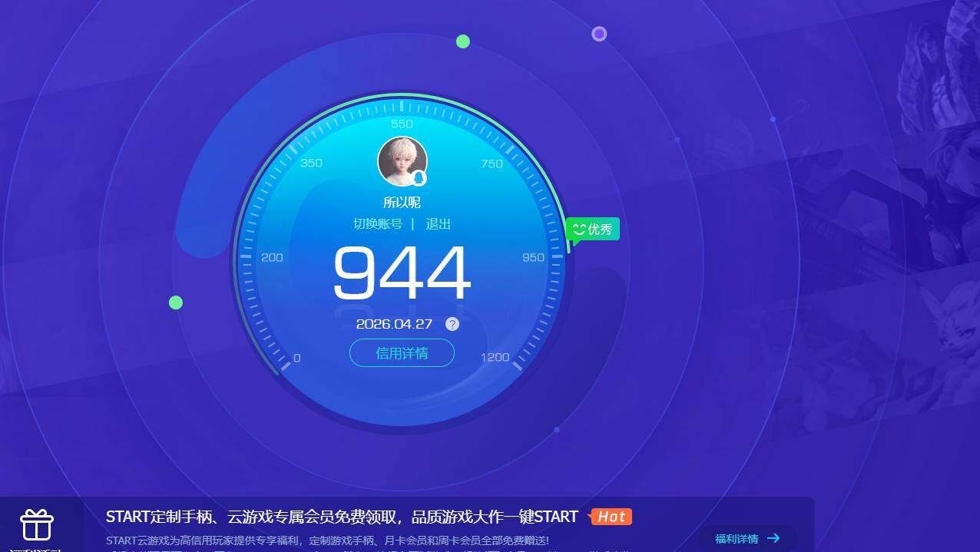The image size is (980, 552).
Task: Click the 0 gauge scale label
Action: click(296, 358)
